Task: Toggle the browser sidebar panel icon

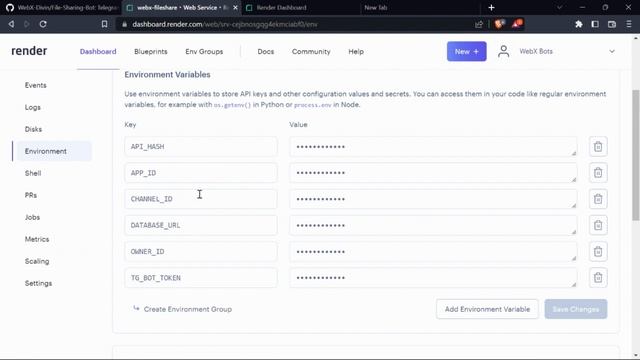Action: click(x=595, y=24)
